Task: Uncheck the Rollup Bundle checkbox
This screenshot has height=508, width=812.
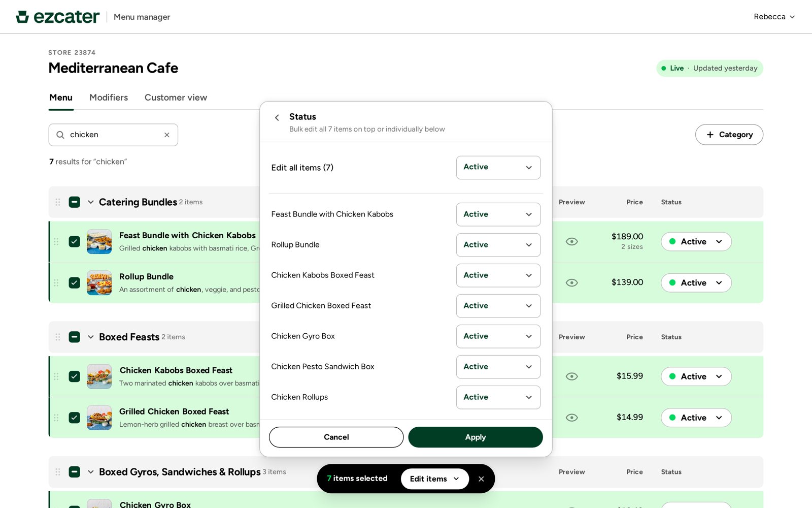Action: 75,283
